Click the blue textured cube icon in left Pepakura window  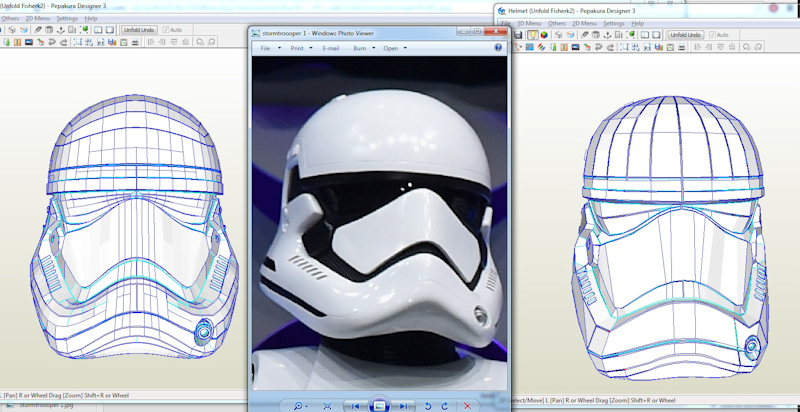(24, 30)
